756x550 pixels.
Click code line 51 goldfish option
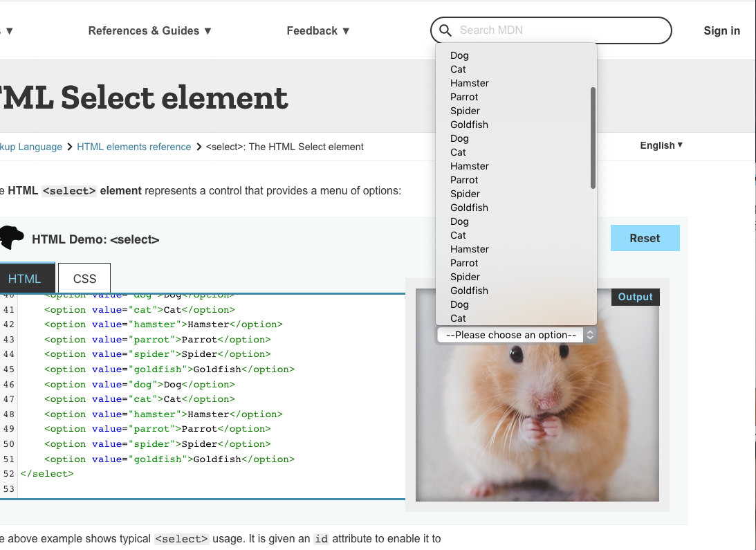coord(169,459)
